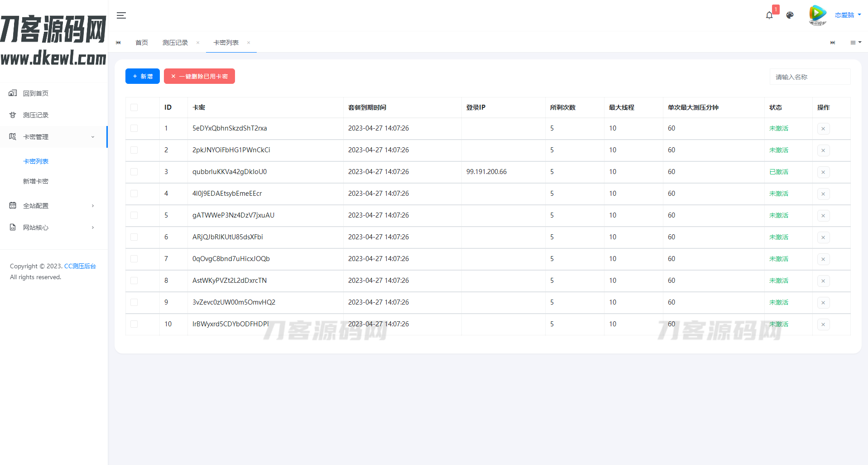Close the 测压记录 tab
Screen dimensions: 868x465
click(x=198, y=43)
